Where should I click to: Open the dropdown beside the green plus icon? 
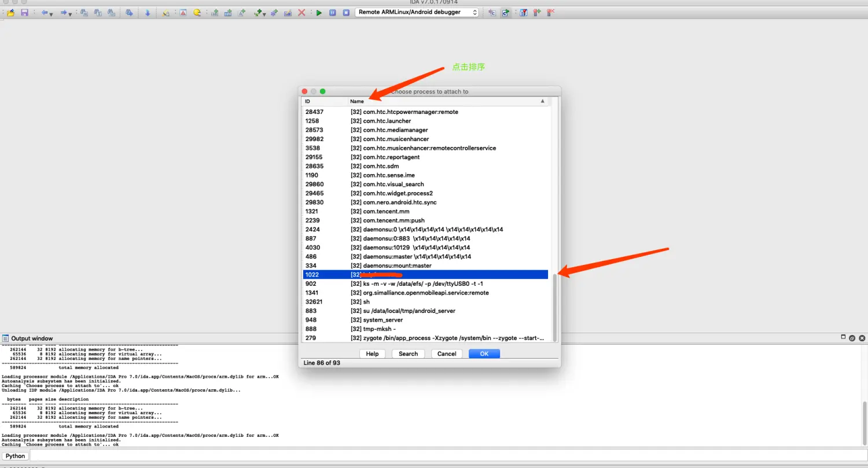click(x=264, y=14)
